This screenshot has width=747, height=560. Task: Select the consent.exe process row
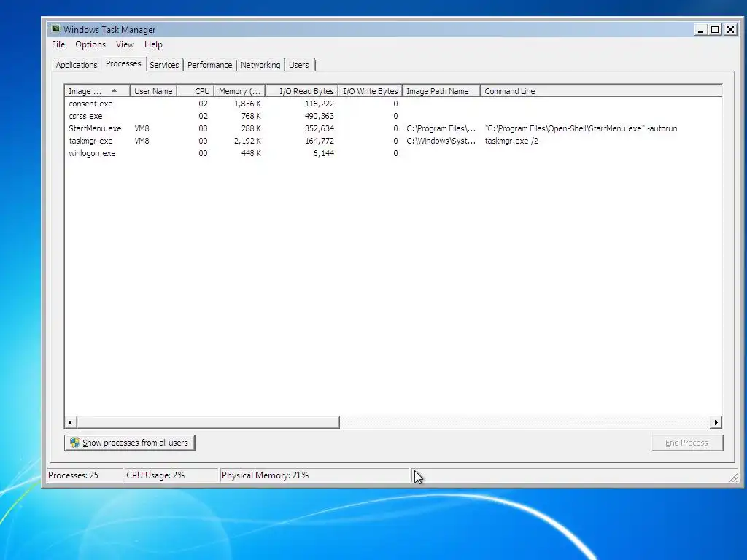pos(393,104)
